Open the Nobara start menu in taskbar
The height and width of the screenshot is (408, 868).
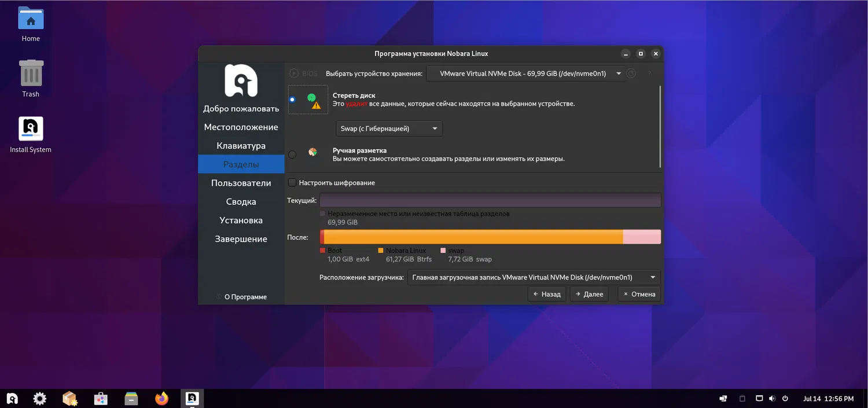pos(12,398)
